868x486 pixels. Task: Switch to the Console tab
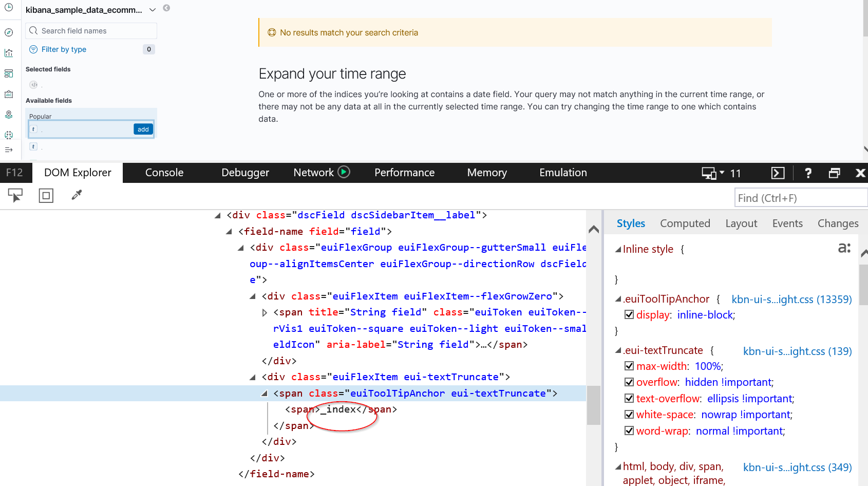click(x=164, y=173)
